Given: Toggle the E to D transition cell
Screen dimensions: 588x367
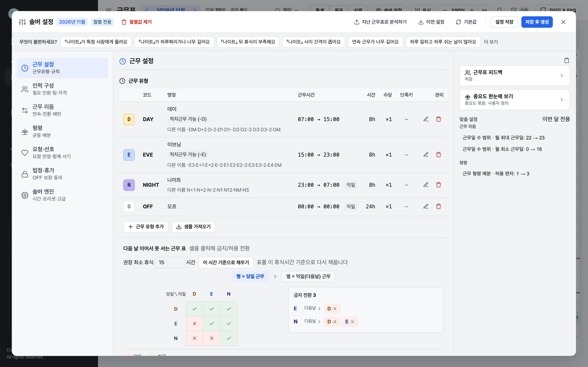Looking at the screenshot, I should coord(194,324).
